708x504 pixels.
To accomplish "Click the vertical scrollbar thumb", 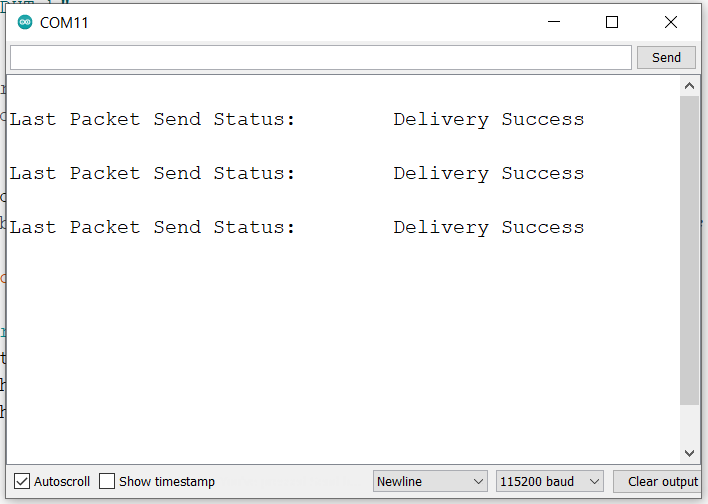I will pyautogui.click(x=689, y=250).
